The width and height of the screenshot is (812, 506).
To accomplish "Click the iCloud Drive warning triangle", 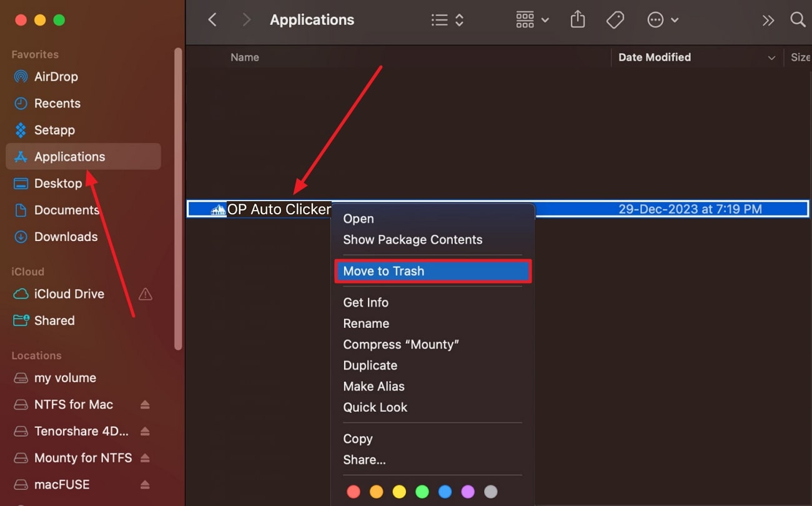I will (x=145, y=294).
